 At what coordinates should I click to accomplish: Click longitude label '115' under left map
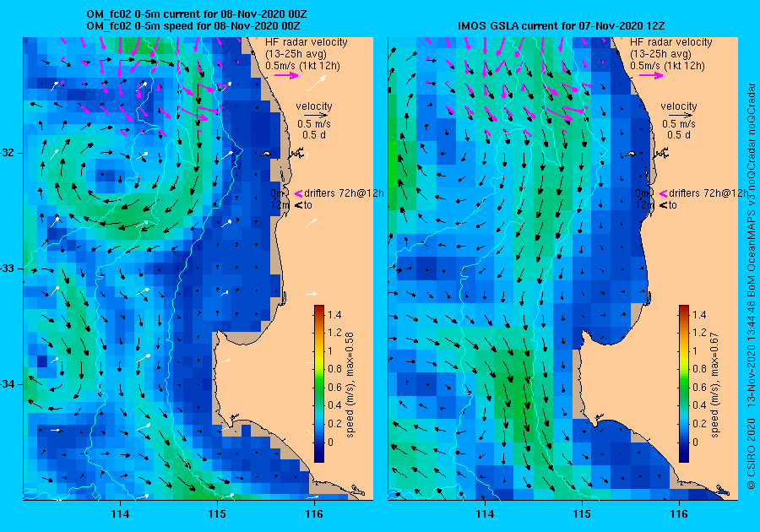217,514
